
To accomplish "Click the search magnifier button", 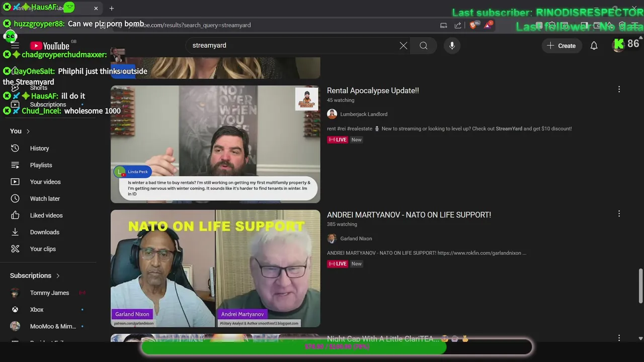I will 424,46.
